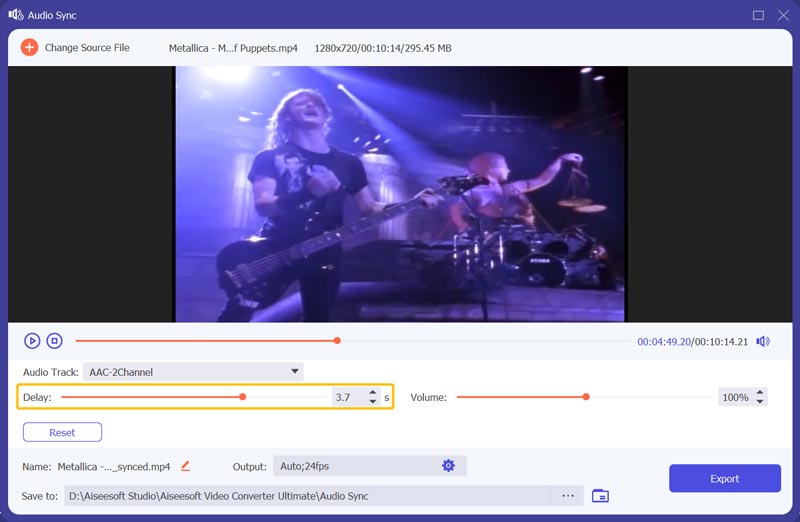Image resolution: width=800 pixels, height=522 pixels.
Task: Click the Volume percentage field showing 100%
Action: (x=735, y=397)
